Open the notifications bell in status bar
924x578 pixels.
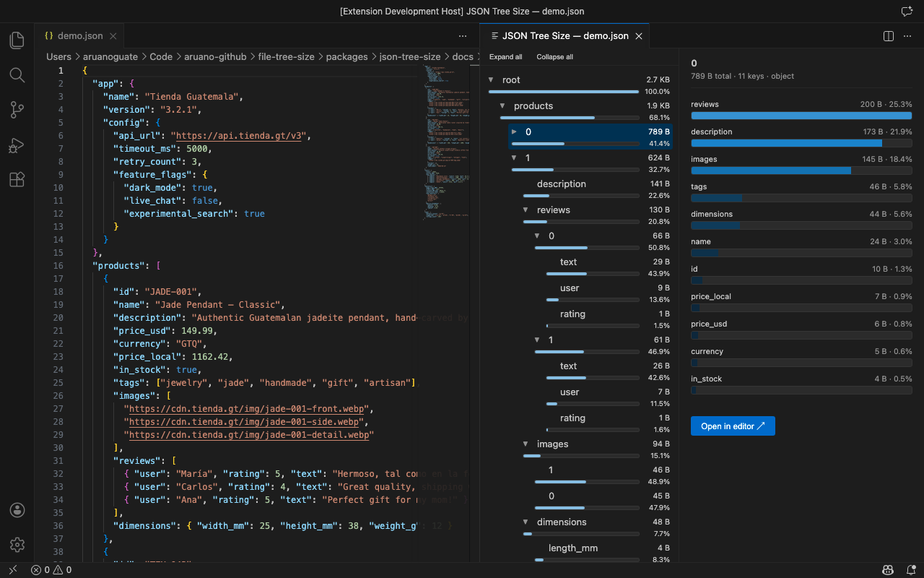point(910,570)
